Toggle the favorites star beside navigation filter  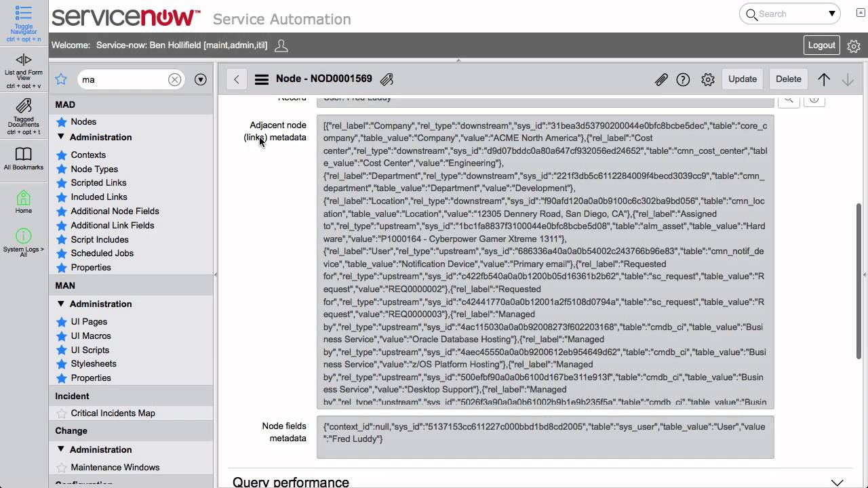point(61,79)
